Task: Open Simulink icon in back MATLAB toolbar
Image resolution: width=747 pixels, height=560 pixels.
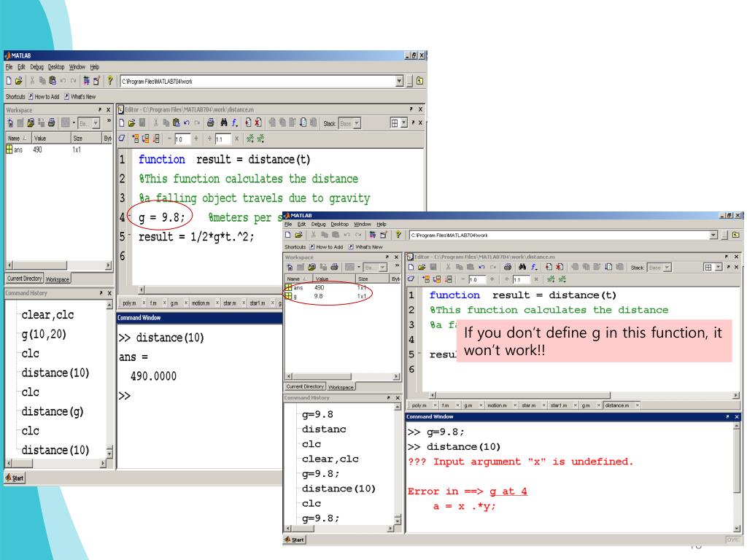Action: 86,81
